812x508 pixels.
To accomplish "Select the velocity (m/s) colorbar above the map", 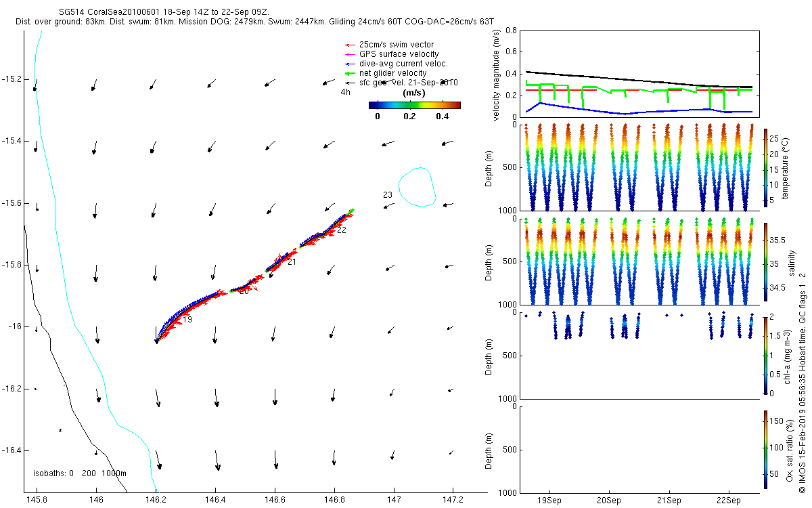I will (414, 105).
